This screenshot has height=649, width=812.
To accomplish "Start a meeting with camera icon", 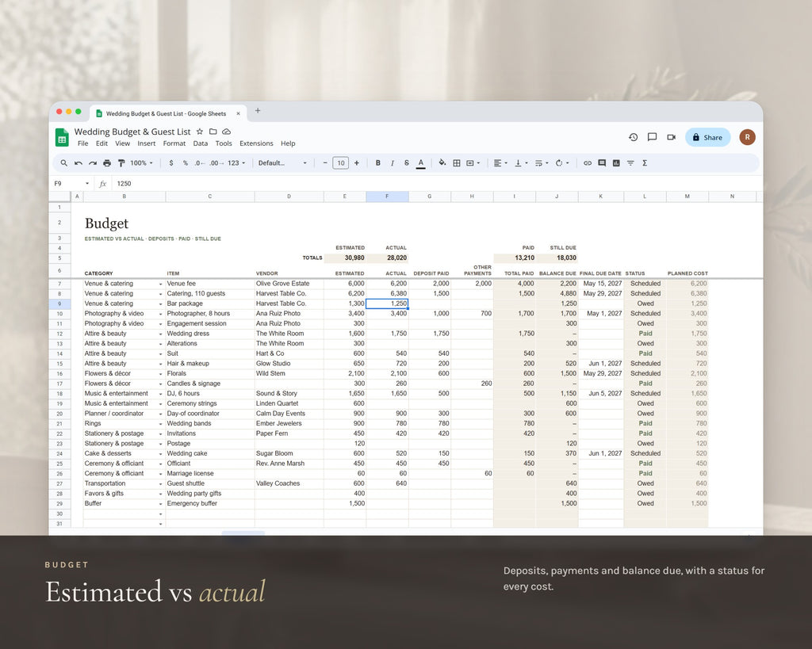I will point(672,137).
